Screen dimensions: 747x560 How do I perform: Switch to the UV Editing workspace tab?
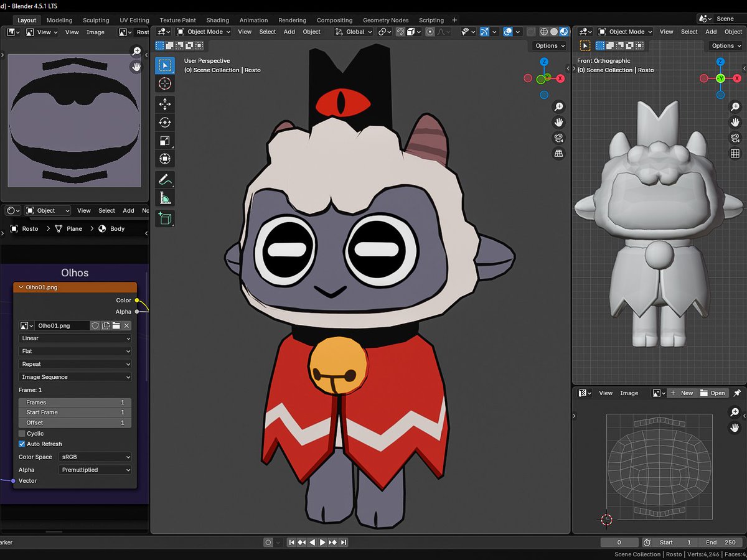(x=134, y=20)
